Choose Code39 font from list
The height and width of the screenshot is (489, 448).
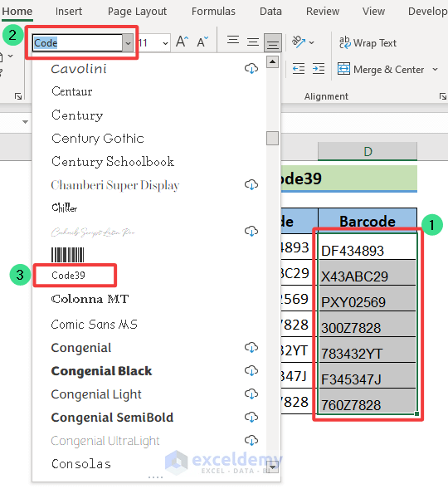click(x=68, y=276)
